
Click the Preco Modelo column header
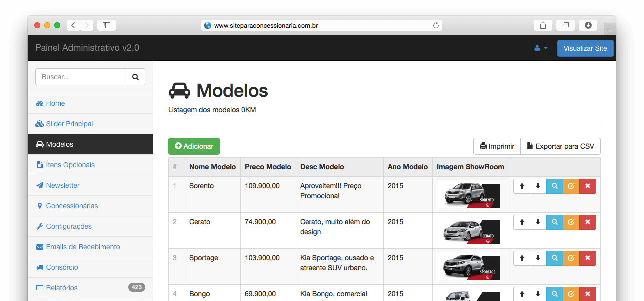[268, 167]
